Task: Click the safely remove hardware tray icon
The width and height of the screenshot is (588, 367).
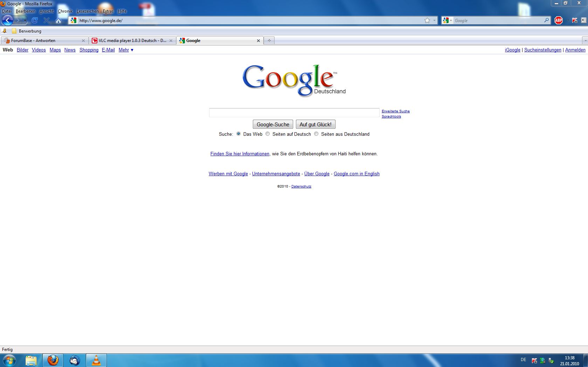Action: click(551, 360)
